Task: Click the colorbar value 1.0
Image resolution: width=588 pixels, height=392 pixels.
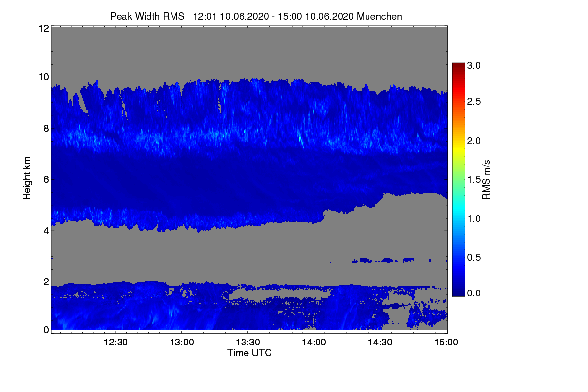Action: click(x=474, y=218)
